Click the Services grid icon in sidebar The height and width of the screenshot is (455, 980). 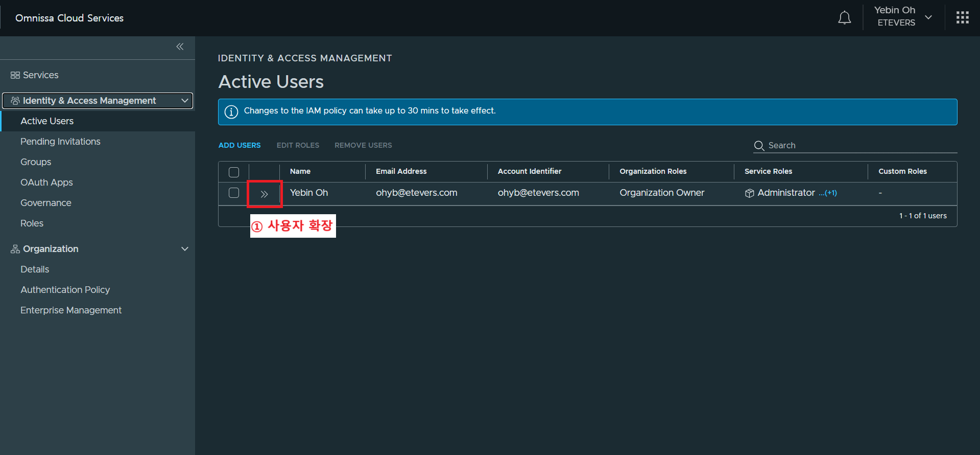point(15,75)
